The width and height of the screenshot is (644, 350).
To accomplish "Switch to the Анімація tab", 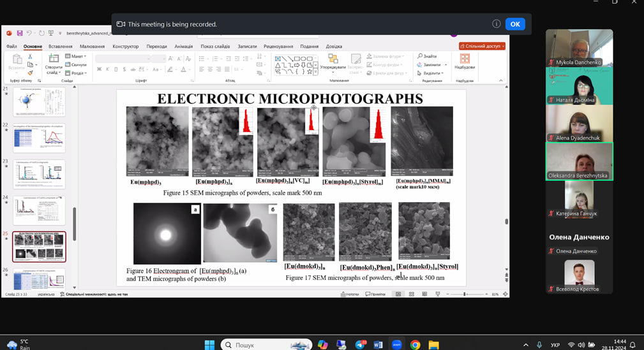I will click(183, 47).
